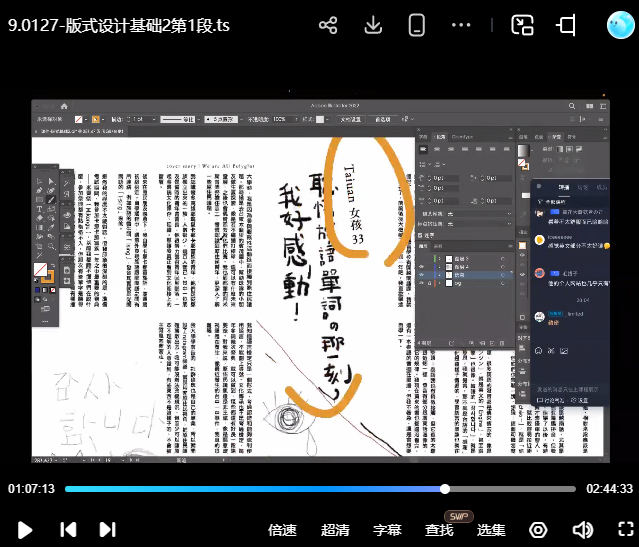
Task: Enter fullscreen mode
Action: coord(623,529)
